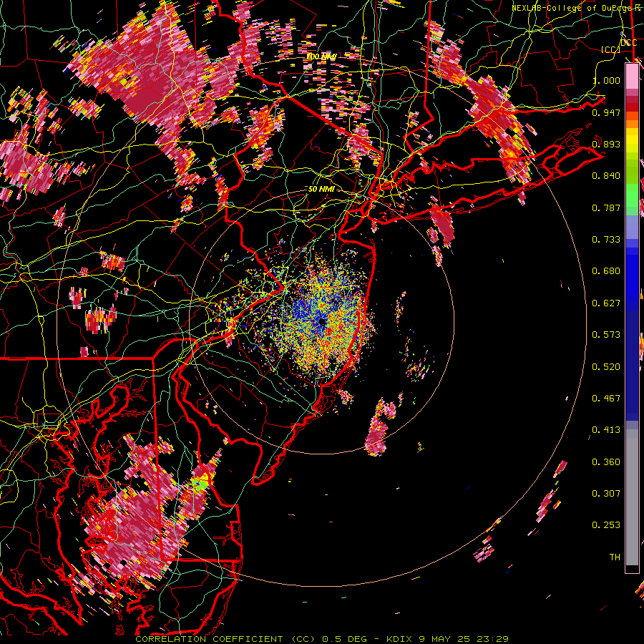
Task: Click the 0.787 legend value
Action: [x=606, y=208]
